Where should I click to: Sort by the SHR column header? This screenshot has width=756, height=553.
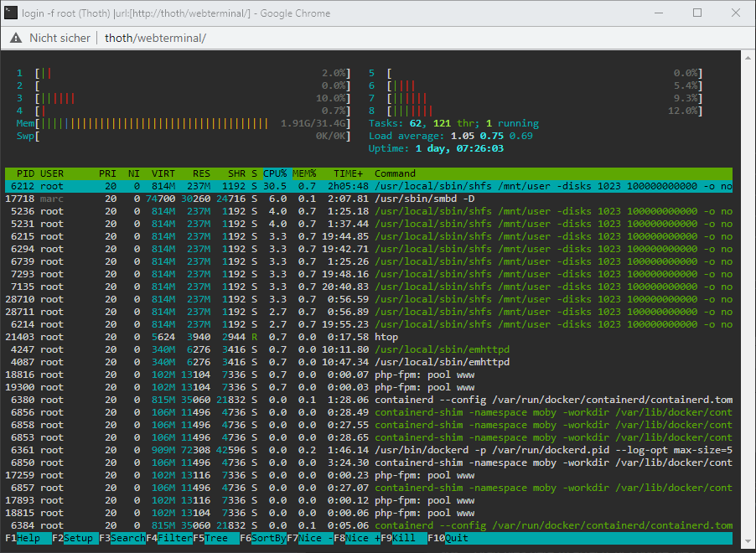236,173
